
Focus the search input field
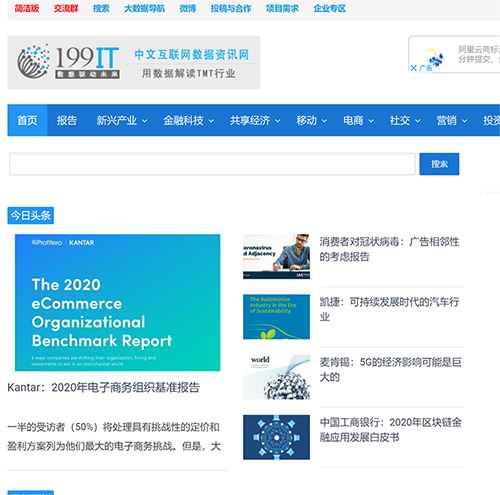pos(212,164)
